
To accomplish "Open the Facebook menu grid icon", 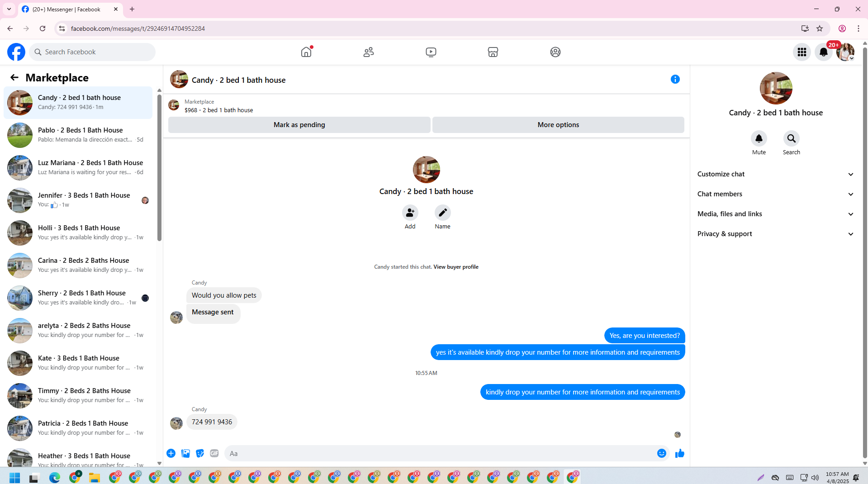I will 802,52.
